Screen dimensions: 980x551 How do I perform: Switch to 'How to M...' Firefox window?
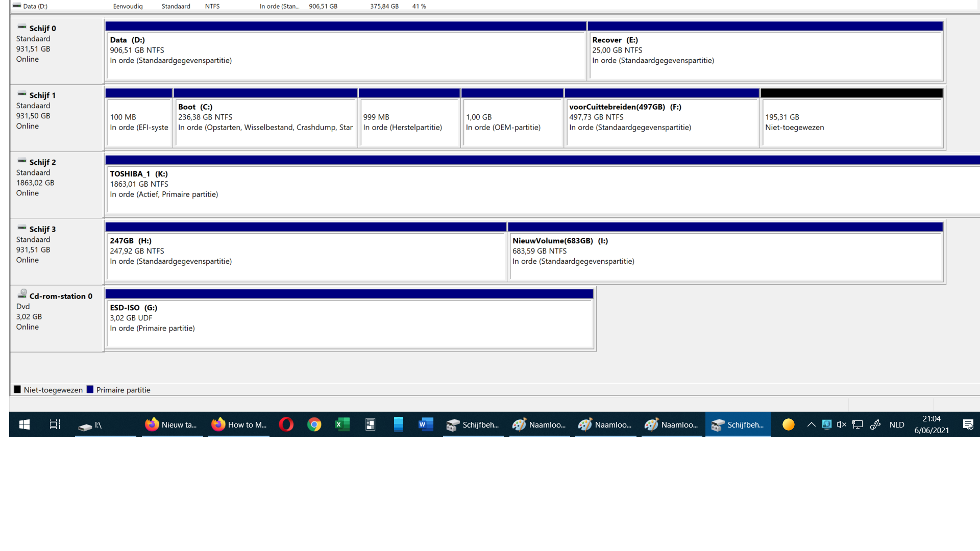(239, 424)
